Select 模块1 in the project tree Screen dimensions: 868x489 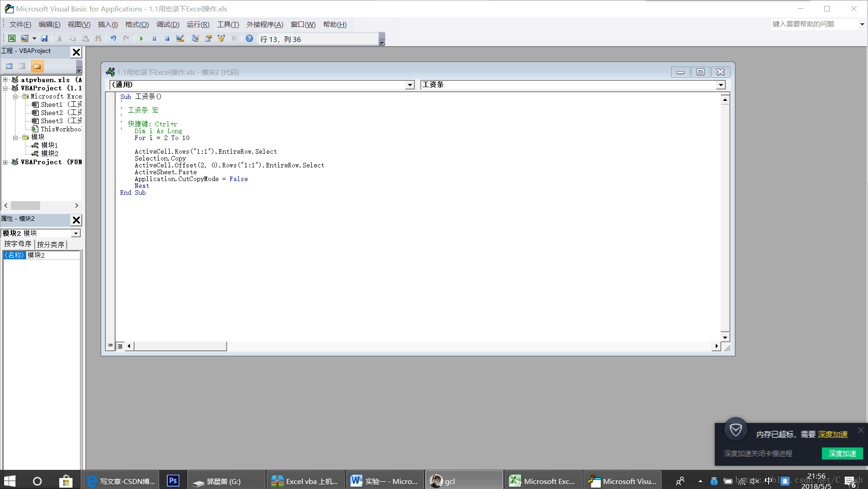click(45, 145)
